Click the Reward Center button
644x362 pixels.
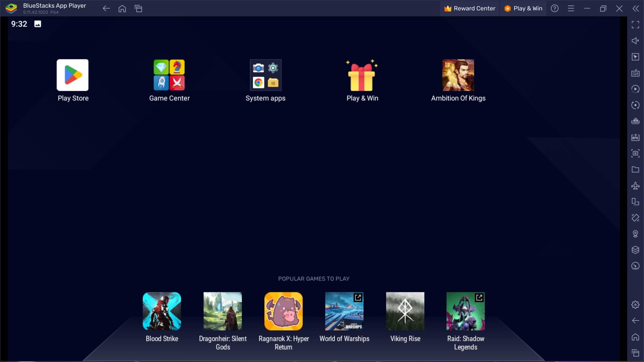(x=470, y=8)
